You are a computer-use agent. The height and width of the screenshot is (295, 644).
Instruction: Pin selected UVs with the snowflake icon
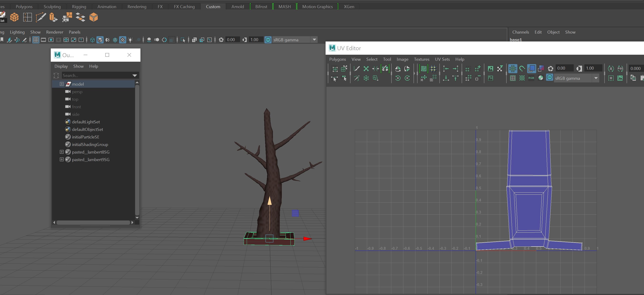tap(366, 78)
